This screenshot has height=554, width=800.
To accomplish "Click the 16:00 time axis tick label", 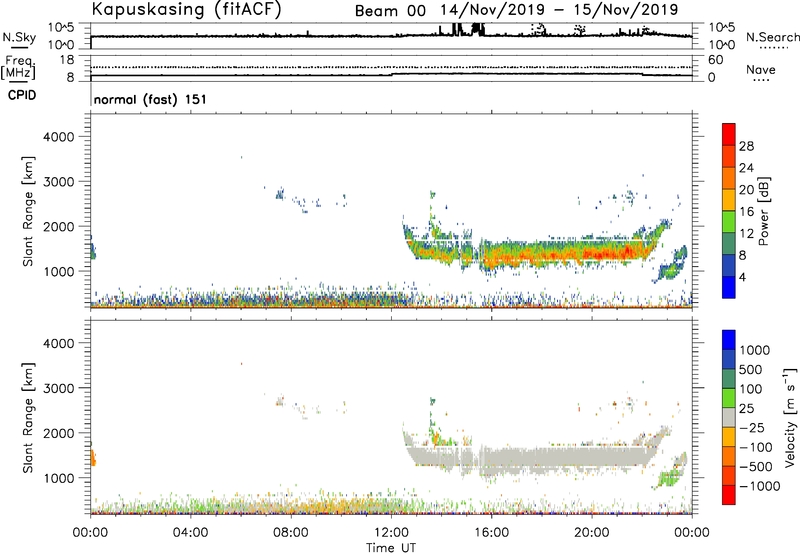I will coord(491,533).
